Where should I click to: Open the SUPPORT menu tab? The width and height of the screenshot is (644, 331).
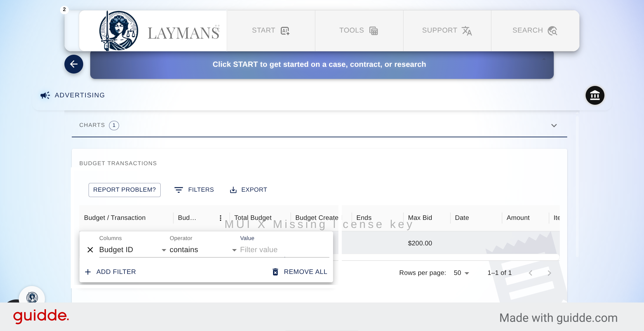click(447, 31)
